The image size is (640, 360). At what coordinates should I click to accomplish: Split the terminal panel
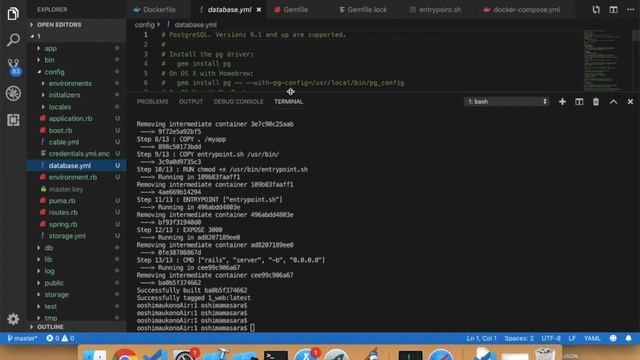(x=579, y=102)
